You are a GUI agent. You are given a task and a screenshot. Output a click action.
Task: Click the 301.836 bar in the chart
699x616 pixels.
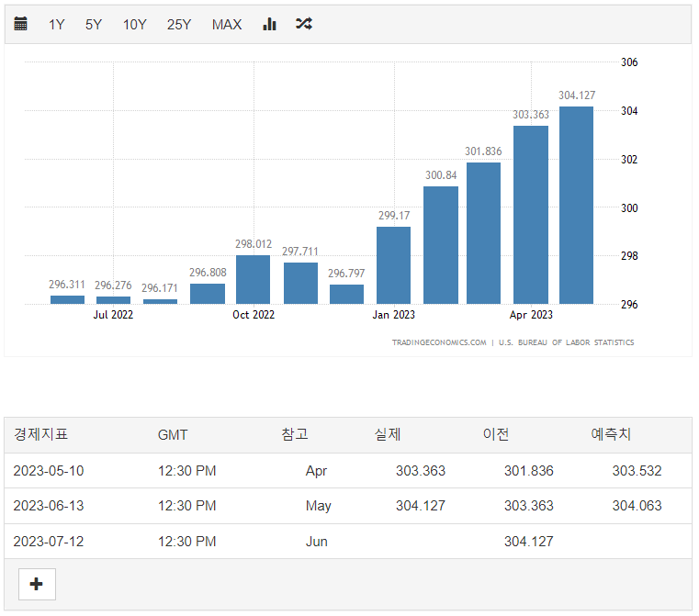click(484, 233)
